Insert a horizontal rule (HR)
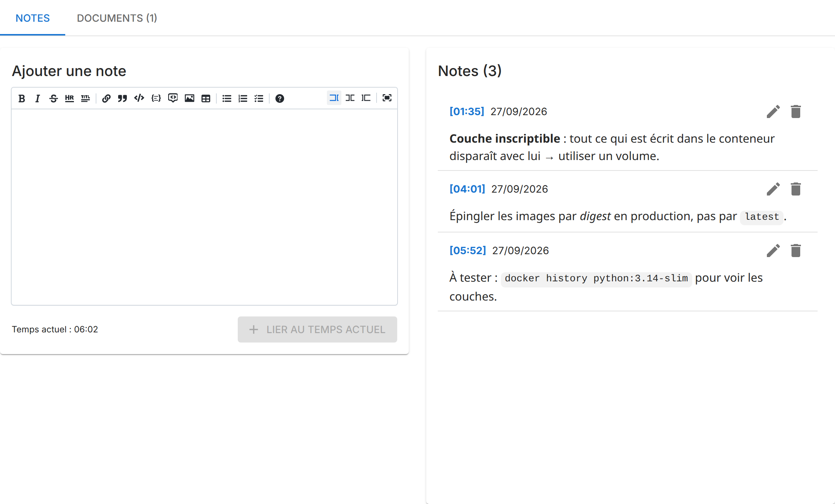This screenshot has height=504, width=835. pyautogui.click(x=70, y=98)
